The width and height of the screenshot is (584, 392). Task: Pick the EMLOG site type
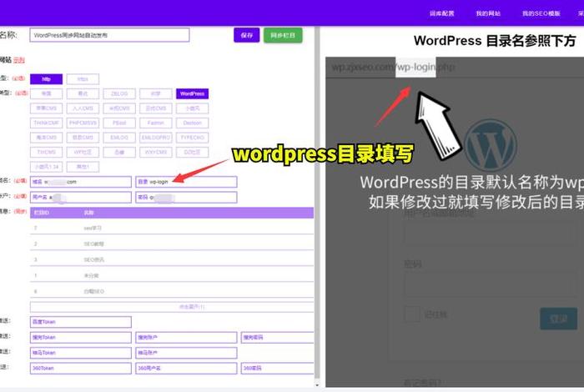coord(119,138)
